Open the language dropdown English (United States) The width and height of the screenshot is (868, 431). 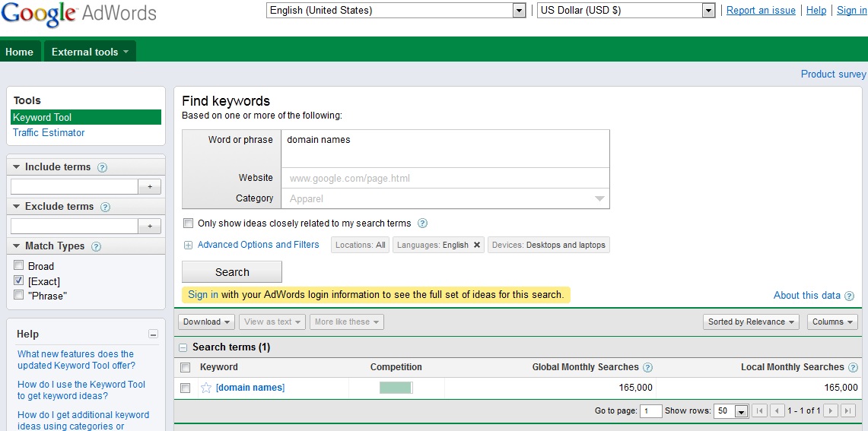[x=396, y=11]
